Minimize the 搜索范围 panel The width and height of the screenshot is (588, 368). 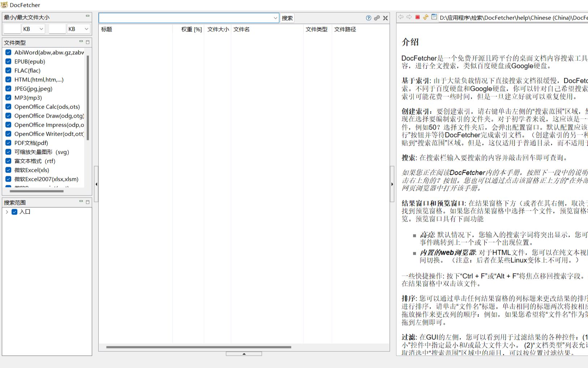pyautogui.click(x=81, y=202)
